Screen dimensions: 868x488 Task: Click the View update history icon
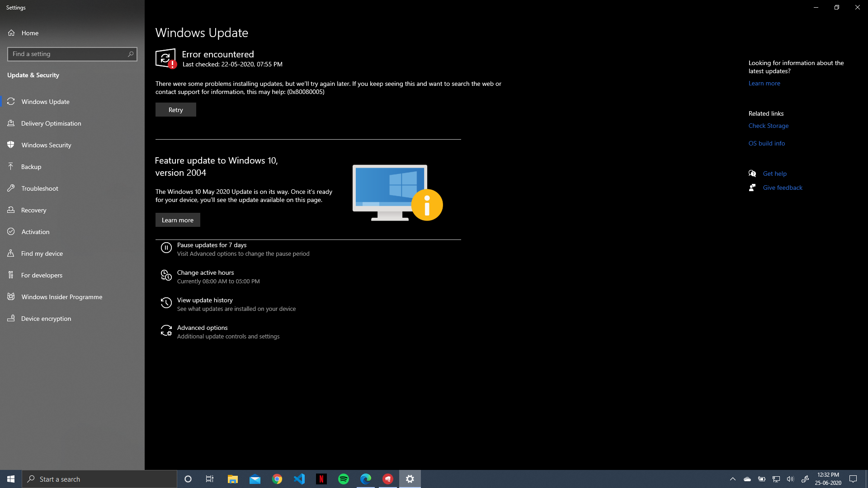tap(166, 303)
